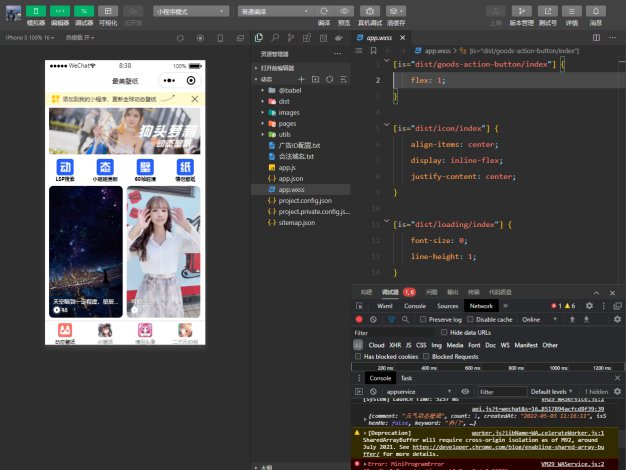Viewport: 626px width, 470px height.
Task: Switch to the Sources tab
Action: [x=447, y=305]
